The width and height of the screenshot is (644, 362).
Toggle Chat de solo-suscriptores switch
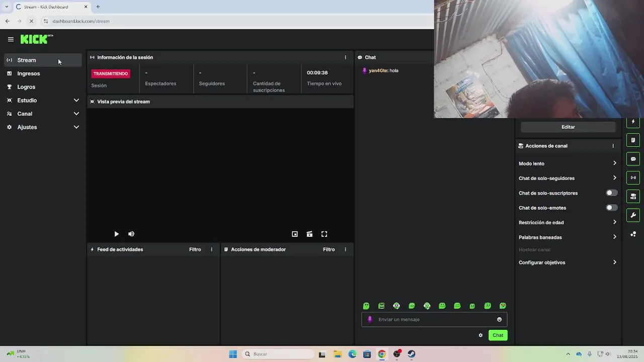point(611,193)
